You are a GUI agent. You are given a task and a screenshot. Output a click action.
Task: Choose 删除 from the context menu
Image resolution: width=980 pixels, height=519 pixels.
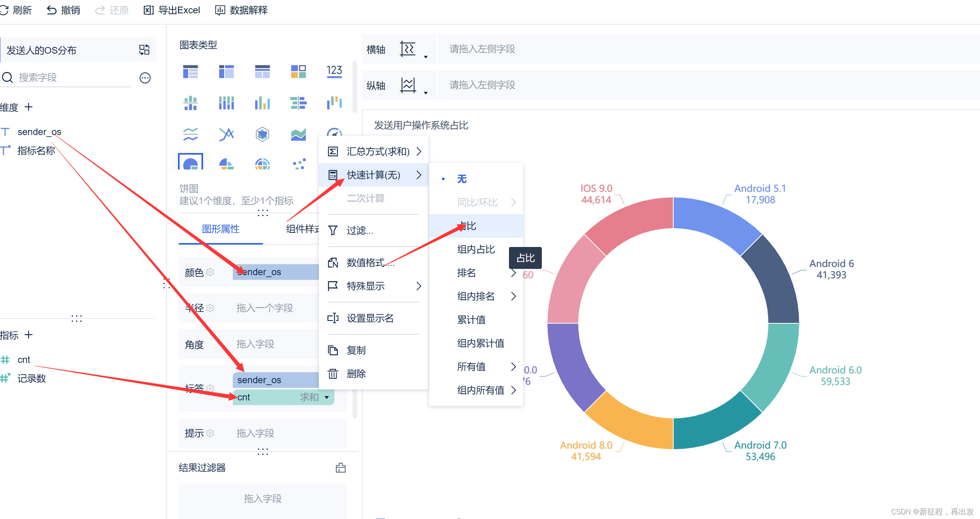(374, 374)
